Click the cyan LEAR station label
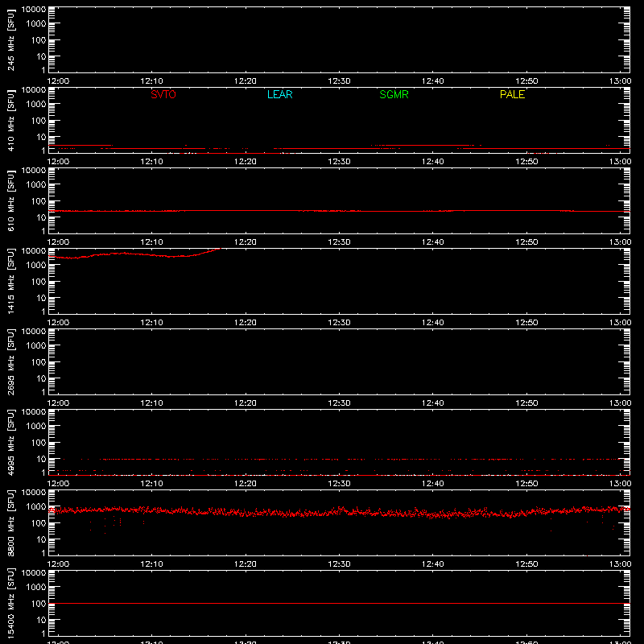This screenshot has height=644, width=644. (279, 94)
